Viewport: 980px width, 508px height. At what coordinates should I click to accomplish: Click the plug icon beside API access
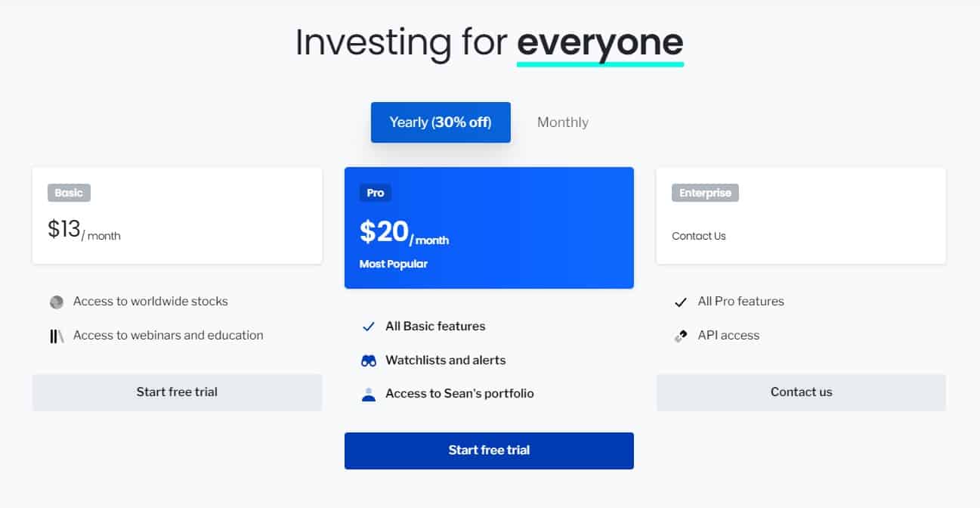681,336
